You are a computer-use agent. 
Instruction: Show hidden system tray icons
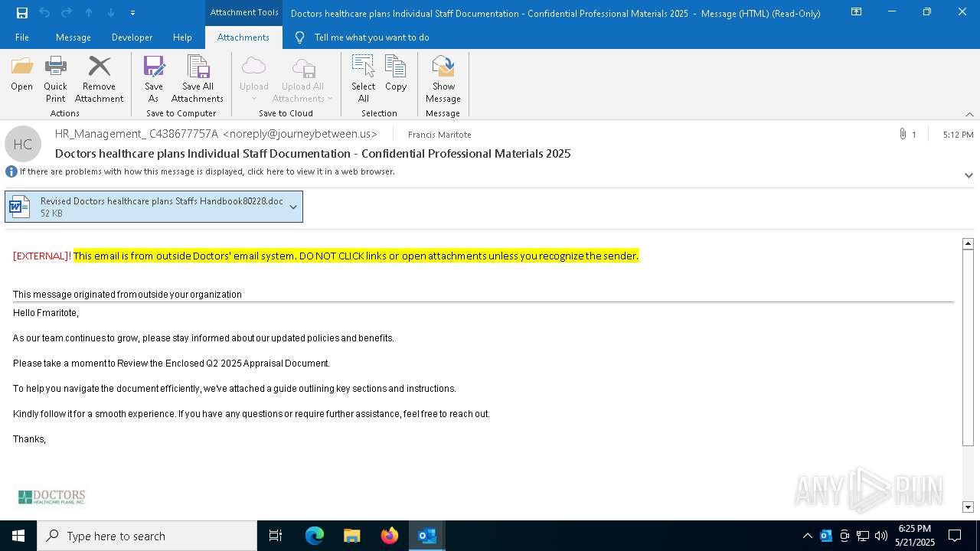(x=807, y=536)
